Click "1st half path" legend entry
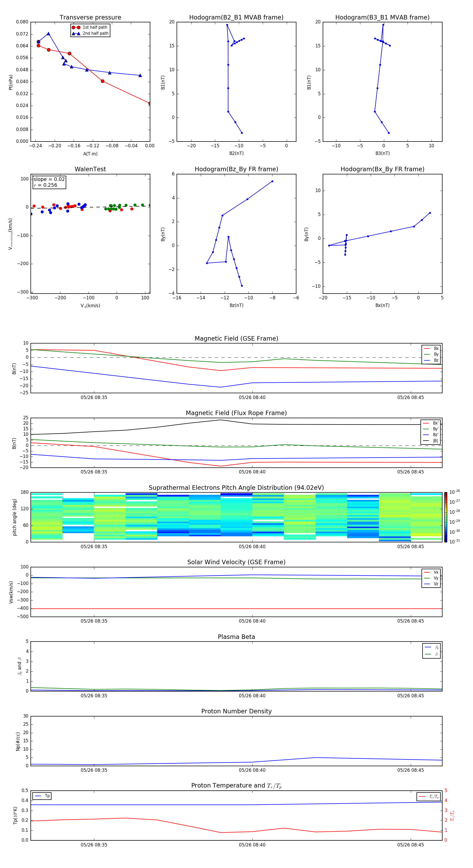 click(90, 27)
